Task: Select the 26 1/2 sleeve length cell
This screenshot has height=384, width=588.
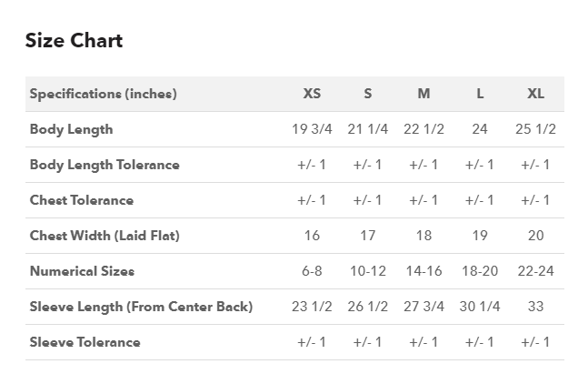Action: click(x=367, y=307)
